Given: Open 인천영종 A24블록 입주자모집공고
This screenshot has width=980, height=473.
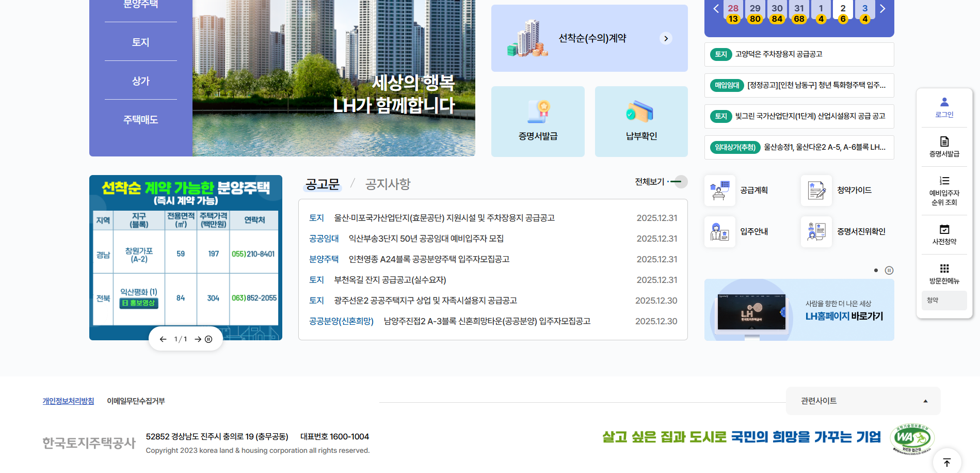Looking at the screenshot, I should click(429, 259).
